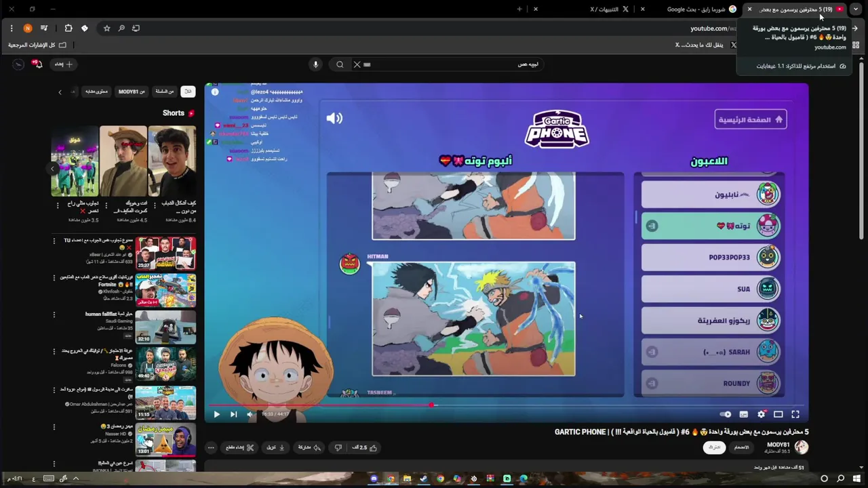Screen dimensions: 868x488
Task: Open more actions (three dots) under video
Action: (x=211, y=447)
